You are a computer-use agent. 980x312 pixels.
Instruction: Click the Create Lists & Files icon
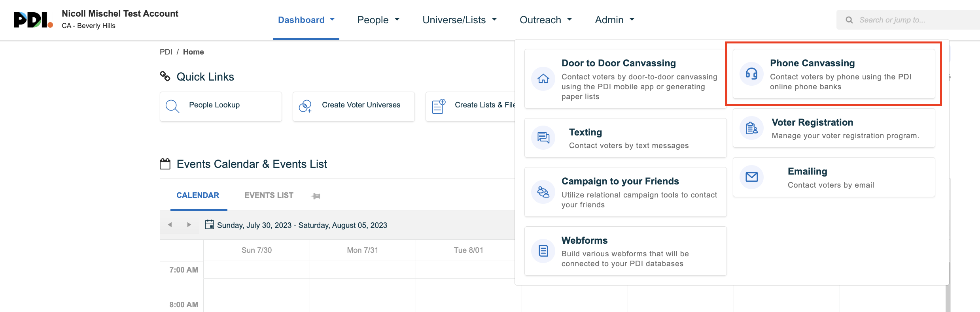tap(439, 106)
